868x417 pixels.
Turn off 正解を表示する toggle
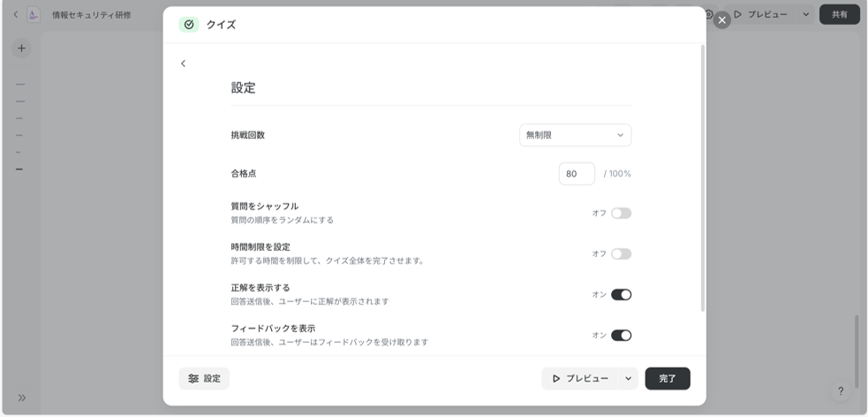(621, 294)
